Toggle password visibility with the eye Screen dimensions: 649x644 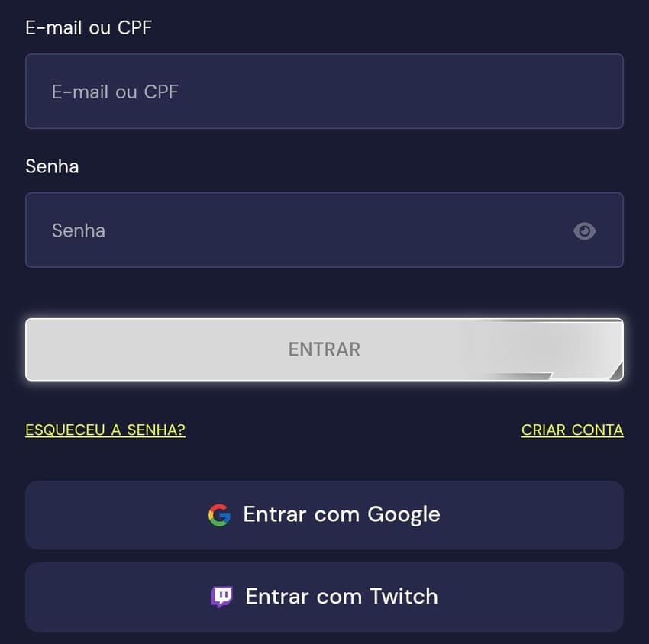(585, 230)
